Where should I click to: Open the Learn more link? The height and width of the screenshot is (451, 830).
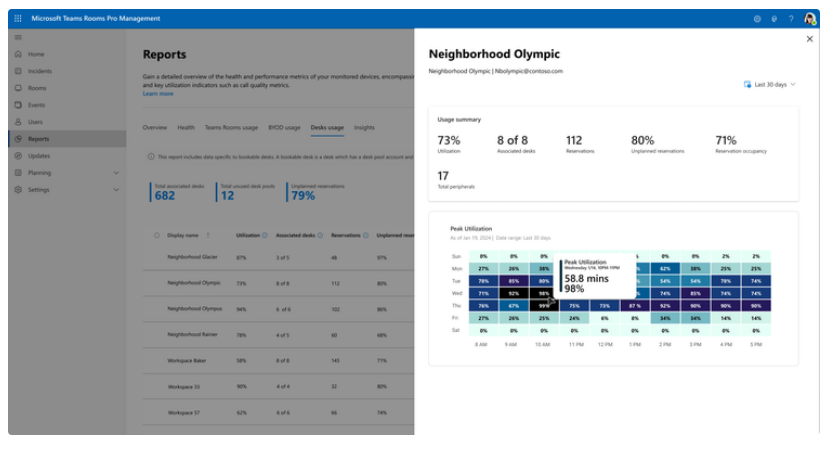[158, 94]
